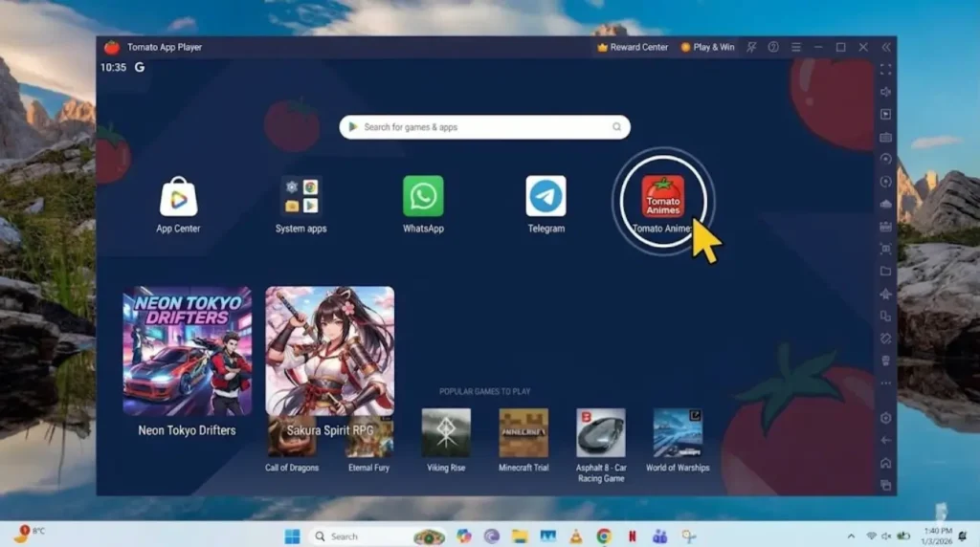Click the volume speaker icon in the sidebar
The width and height of the screenshot is (980, 547).
[x=885, y=92]
